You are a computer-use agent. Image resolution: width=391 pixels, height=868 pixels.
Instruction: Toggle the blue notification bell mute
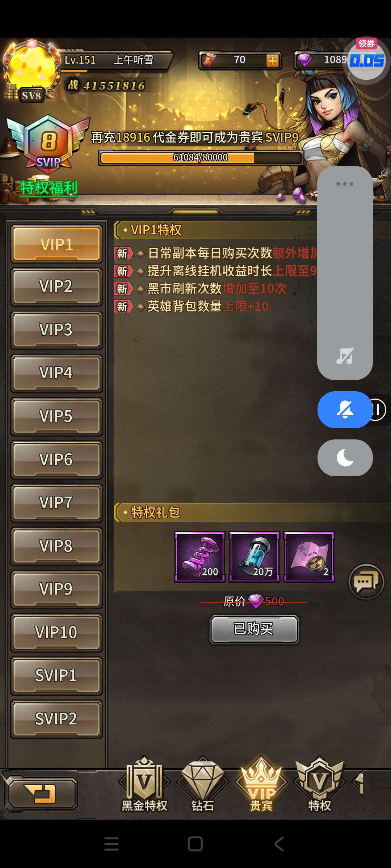click(345, 410)
